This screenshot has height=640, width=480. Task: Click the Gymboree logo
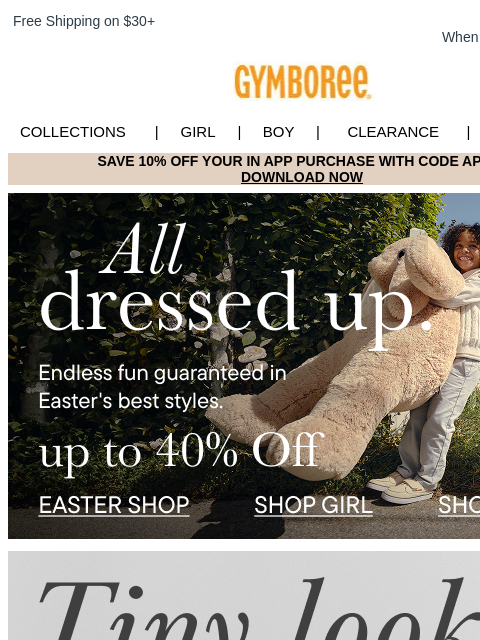click(302, 82)
